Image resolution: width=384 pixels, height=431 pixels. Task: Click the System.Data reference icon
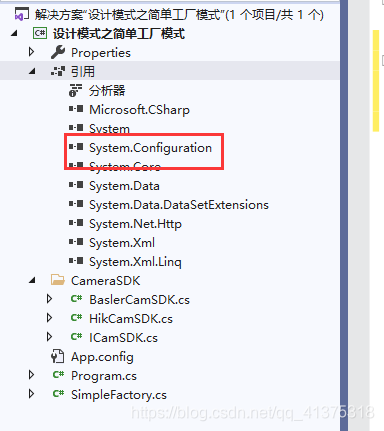coord(76,185)
